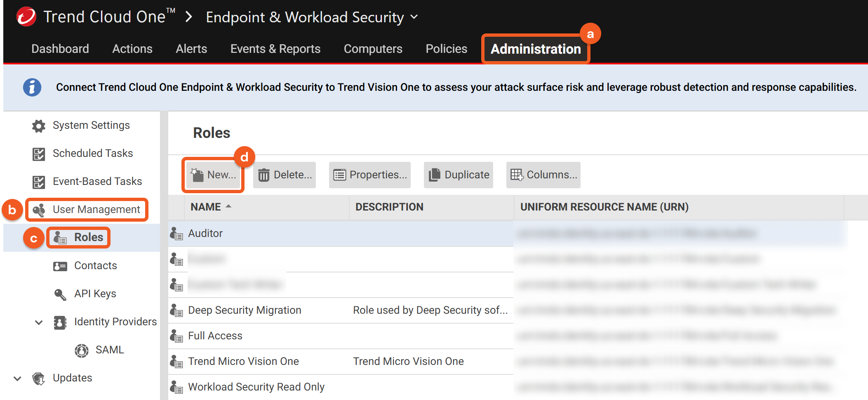Select the API Keys key icon
Screen dimensions: 868x400
point(60,294)
